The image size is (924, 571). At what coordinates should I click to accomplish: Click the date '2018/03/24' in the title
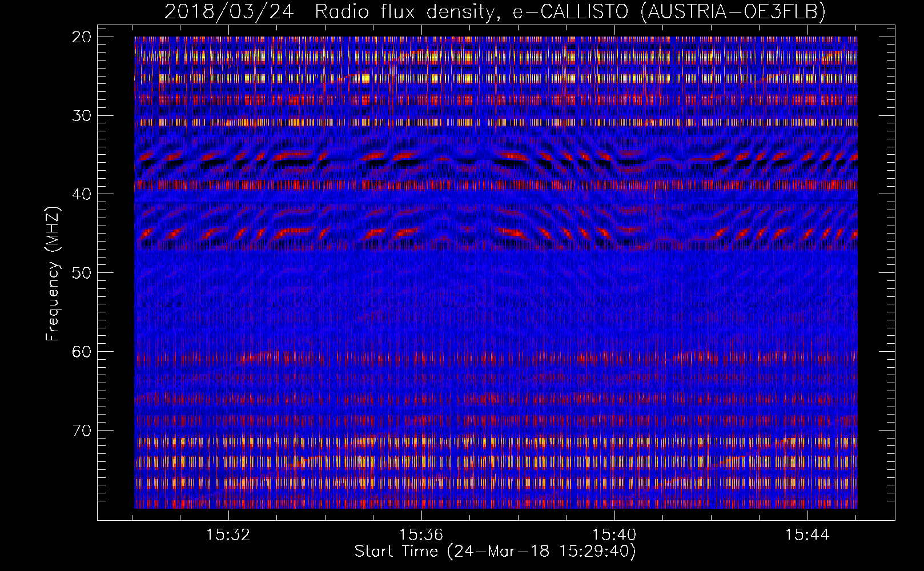pos(229,11)
